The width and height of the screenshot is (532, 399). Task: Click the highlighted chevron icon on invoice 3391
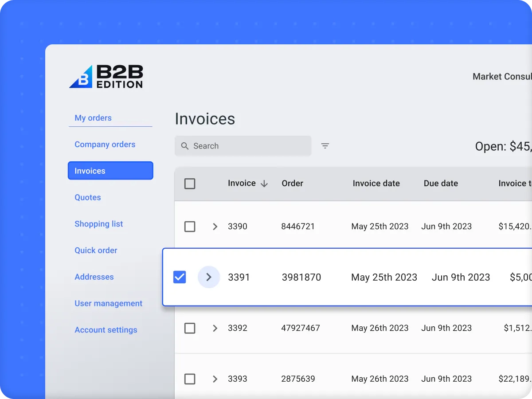point(209,277)
